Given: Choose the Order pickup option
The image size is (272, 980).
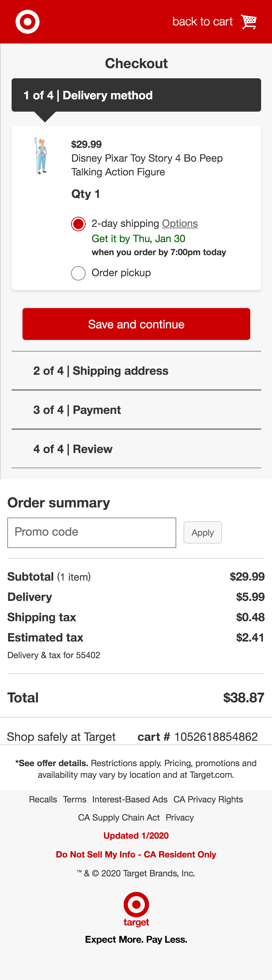Looking at the screenshot, I should [78, 273].
